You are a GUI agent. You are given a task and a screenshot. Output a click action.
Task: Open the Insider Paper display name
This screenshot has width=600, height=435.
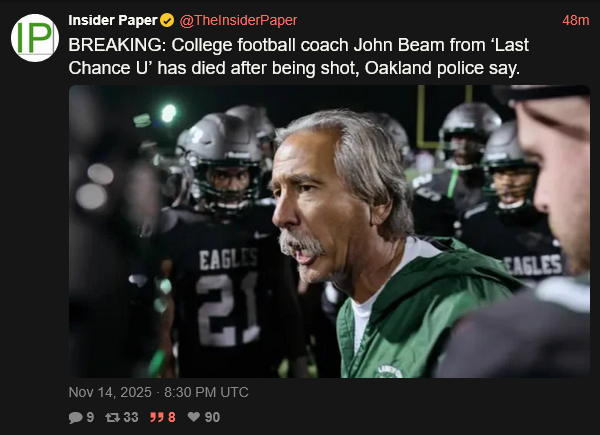coord(113,21)
